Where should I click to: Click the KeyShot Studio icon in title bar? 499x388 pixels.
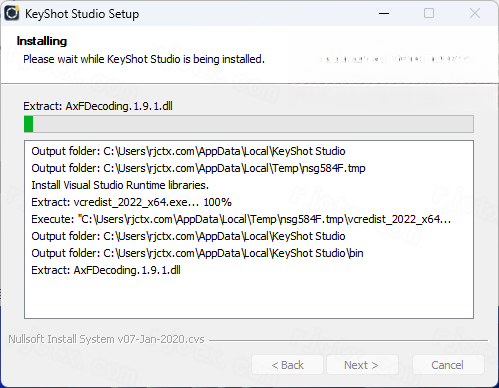pos(12,14)
